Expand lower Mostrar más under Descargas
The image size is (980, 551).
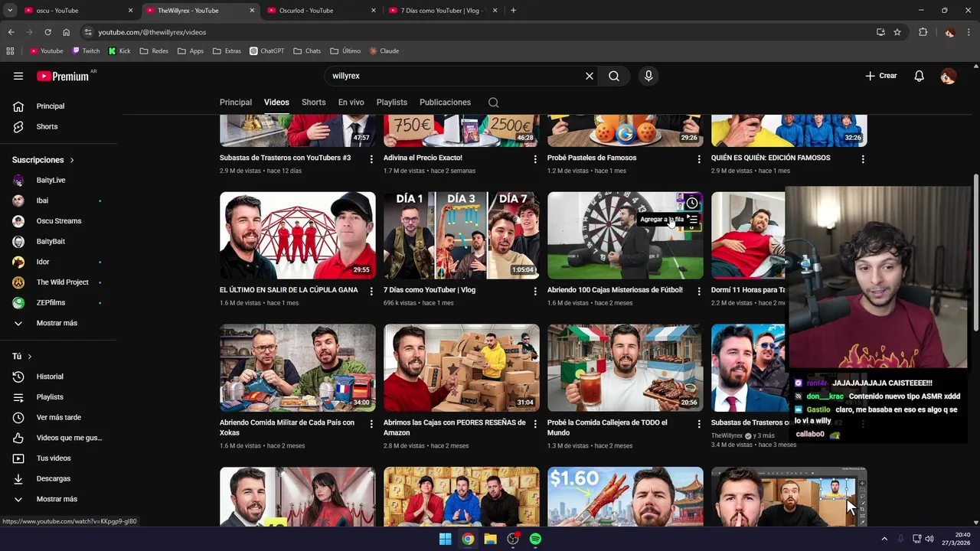click(x=58, y=499)
